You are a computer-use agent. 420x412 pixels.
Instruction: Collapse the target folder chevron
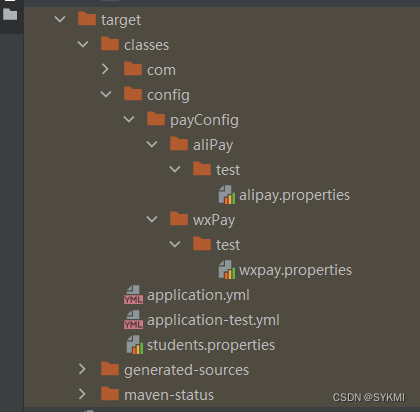(x=60, y=19)
